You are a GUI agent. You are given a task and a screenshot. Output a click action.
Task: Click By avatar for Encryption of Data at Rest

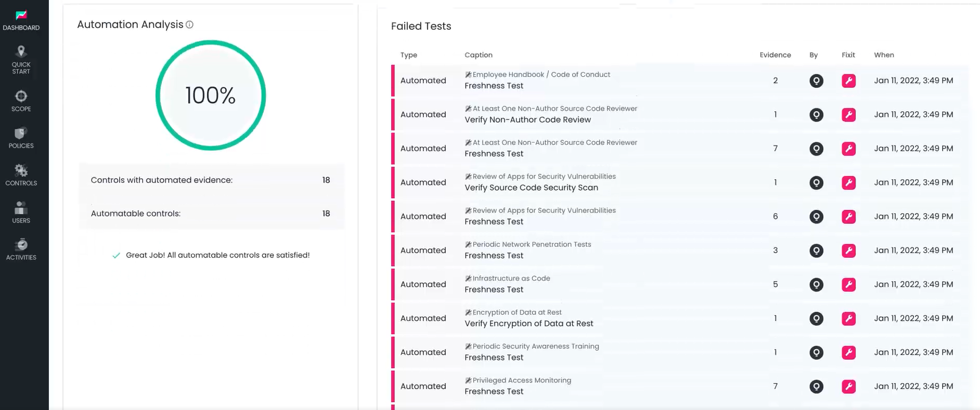click(x=816, y=319)
